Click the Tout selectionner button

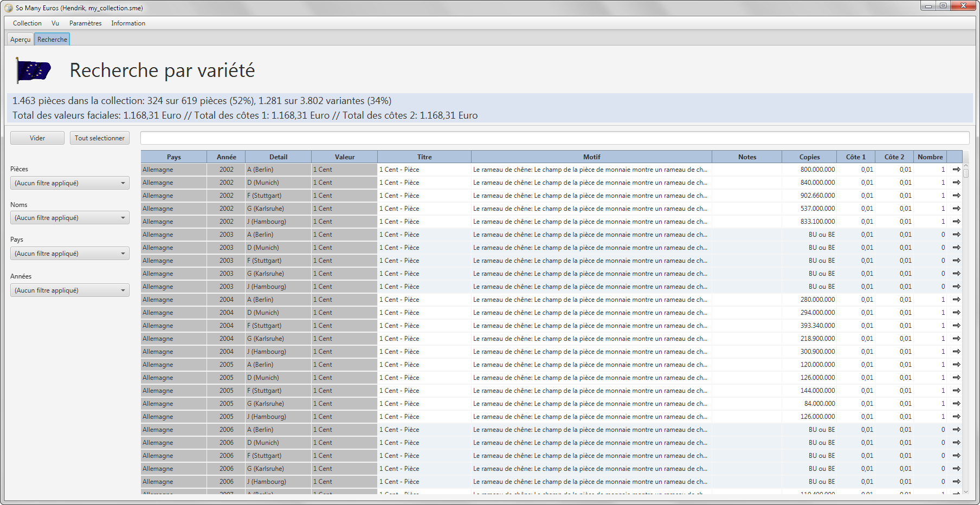pyautogui.click(x=100, y=138)
